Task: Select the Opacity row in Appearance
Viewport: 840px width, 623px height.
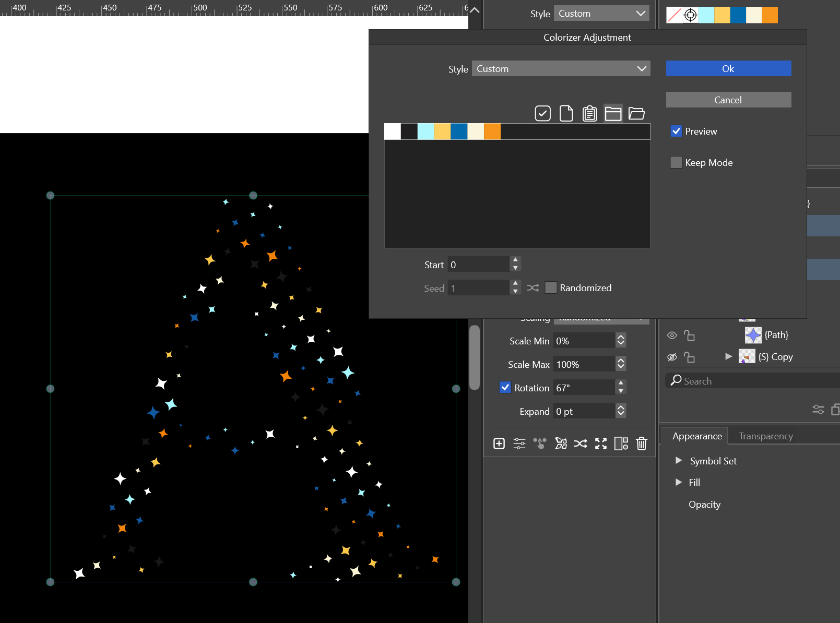Action: (x=704, y=504)
